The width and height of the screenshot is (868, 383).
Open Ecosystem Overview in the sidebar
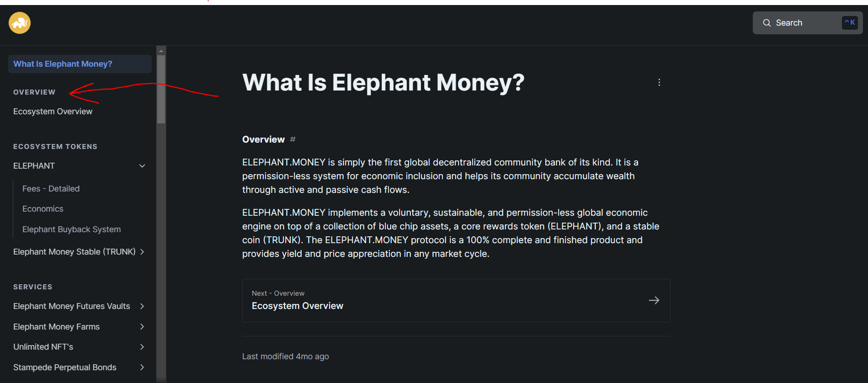(x=53, y=112)
